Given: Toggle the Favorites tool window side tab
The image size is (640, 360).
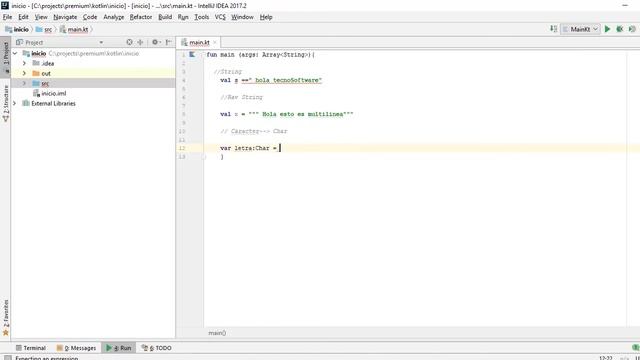Looking at the screenshot, I should (5, 318).
